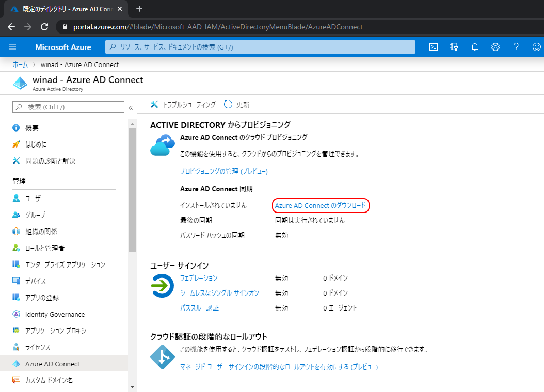Focus the sidebar 検索 (Ctrl+/) field
This screenshot has width=544, height=392.
pos(68,107)
